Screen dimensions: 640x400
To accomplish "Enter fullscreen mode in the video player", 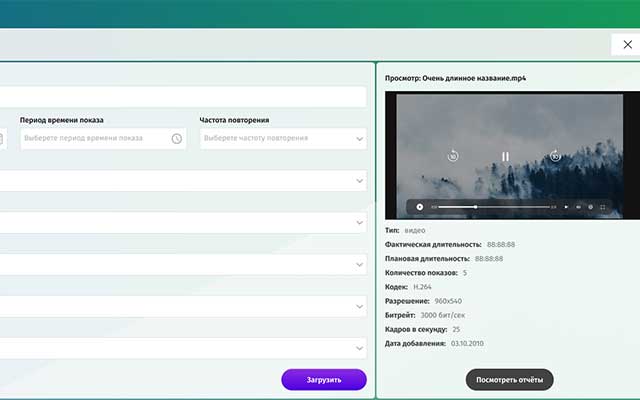I will (x=604, y=207).
